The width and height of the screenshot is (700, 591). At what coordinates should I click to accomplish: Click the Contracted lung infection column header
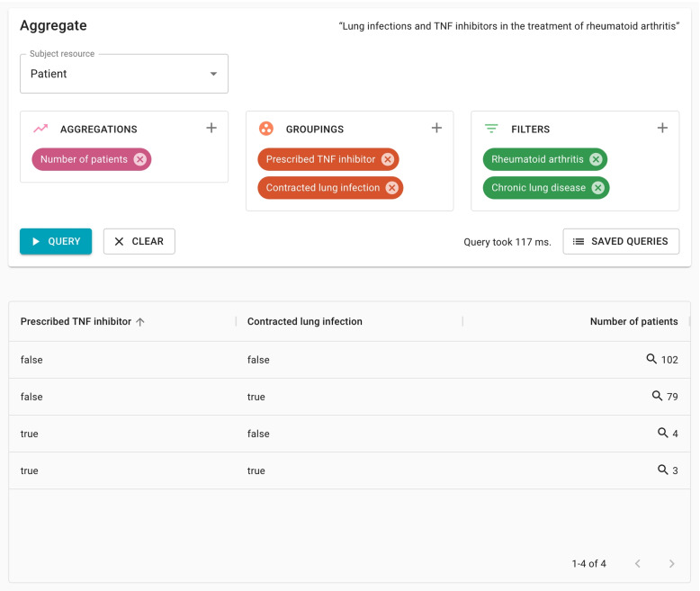(x=304, y=321)
